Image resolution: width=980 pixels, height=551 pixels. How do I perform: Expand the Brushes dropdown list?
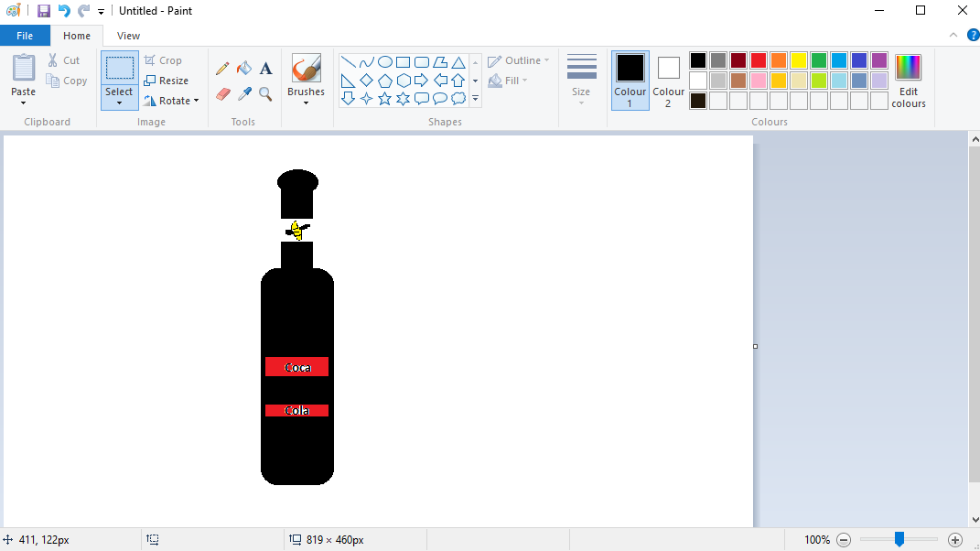[x=307, y=103]
